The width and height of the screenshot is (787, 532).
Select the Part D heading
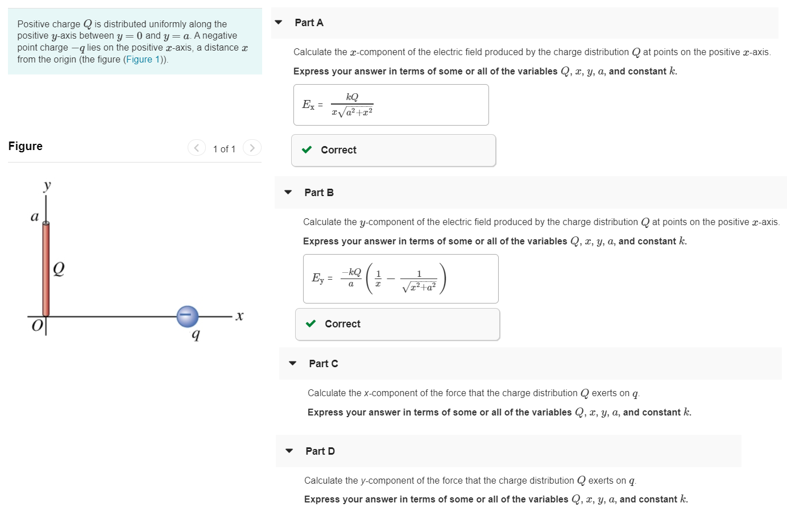pos(320,451)
